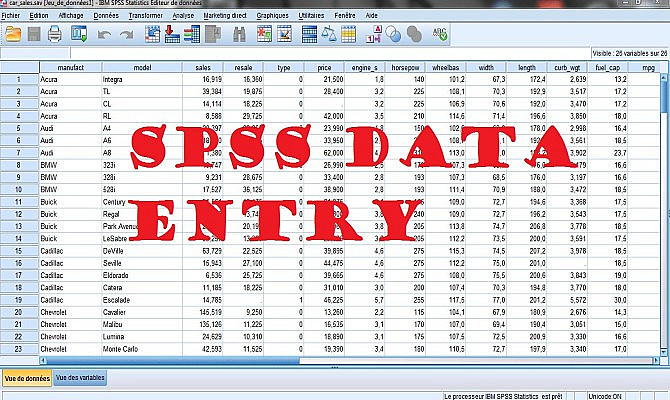Click the horizontal scrollbar thumb
The image size is (670, 400).
tap(173, 361)
